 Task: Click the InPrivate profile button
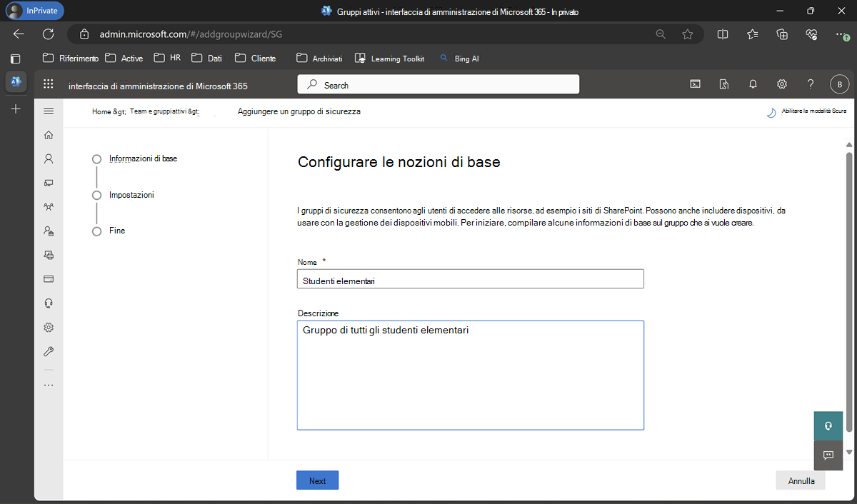34,10
